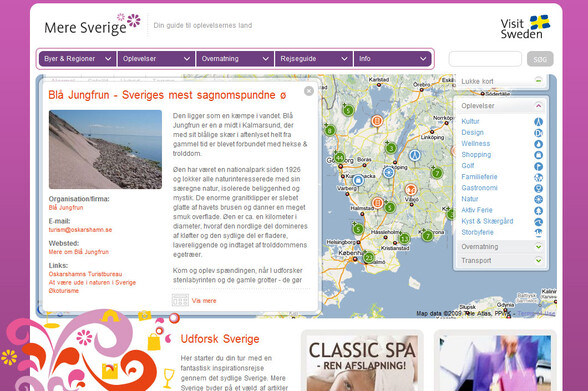Viewport: 588px width, 391px height.
Task: Click the Natur category icon
Action: point(538,199)
